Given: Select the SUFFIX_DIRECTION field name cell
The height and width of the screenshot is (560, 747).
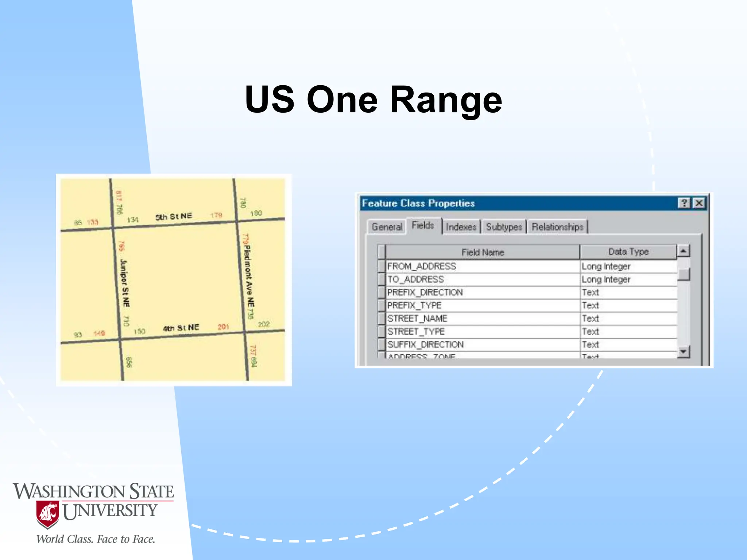Looking at the screenshot, I should tap(483, 345).
